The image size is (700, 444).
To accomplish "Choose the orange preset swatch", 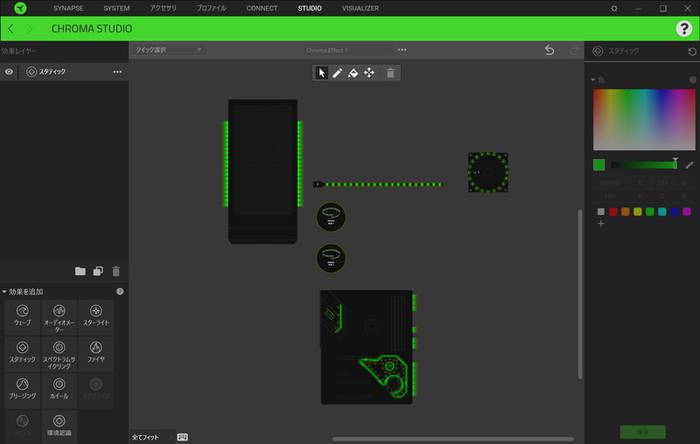I will 625,212.
